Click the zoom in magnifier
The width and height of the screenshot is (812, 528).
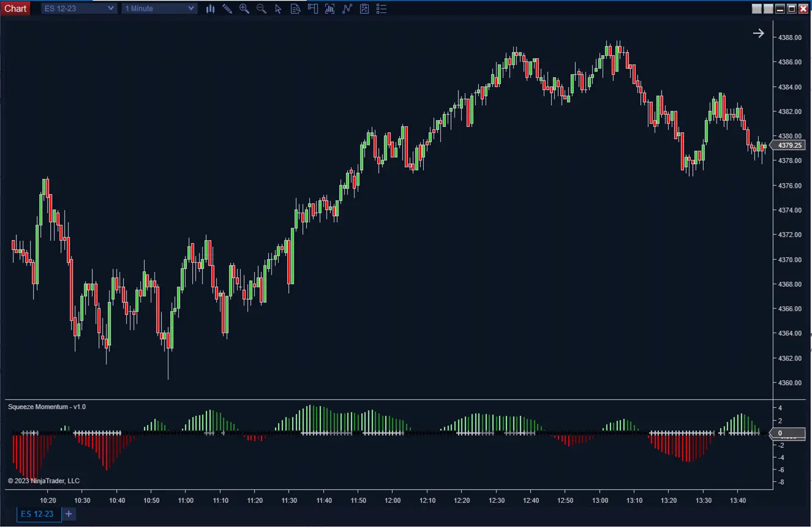[244, 9]
